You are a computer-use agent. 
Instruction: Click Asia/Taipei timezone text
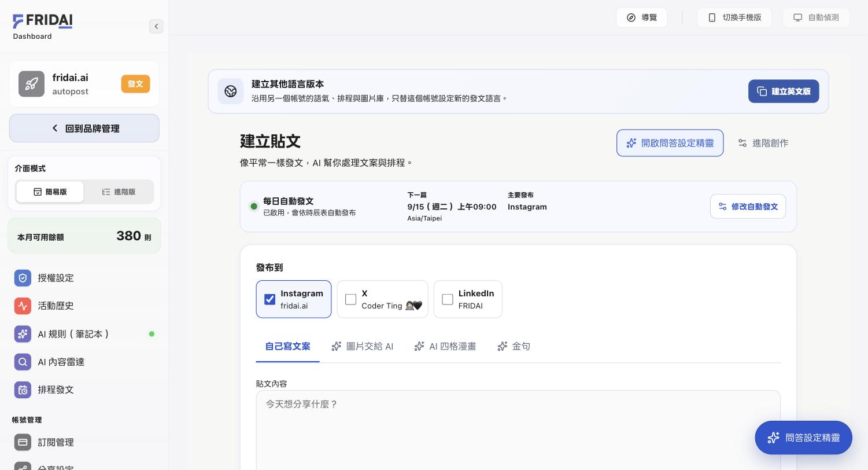click(x=424, y=218)
